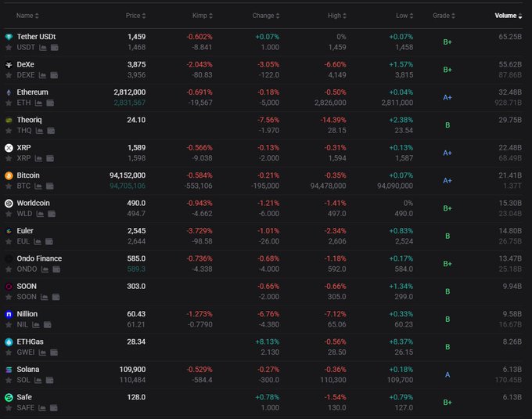Click Safe volume 6.13B
532x419 pixels.
tap(512, 397)
